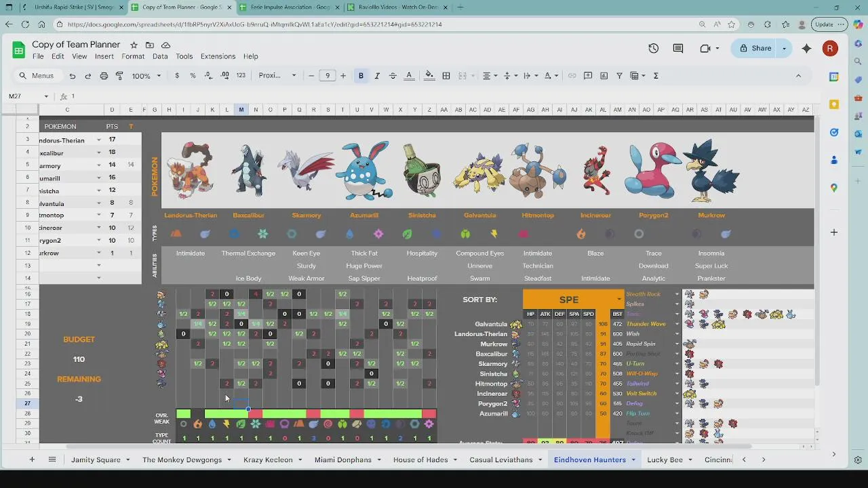868x488 pixels.
Task: Click the Landorus-Therian sprite image
Action: 191,171
